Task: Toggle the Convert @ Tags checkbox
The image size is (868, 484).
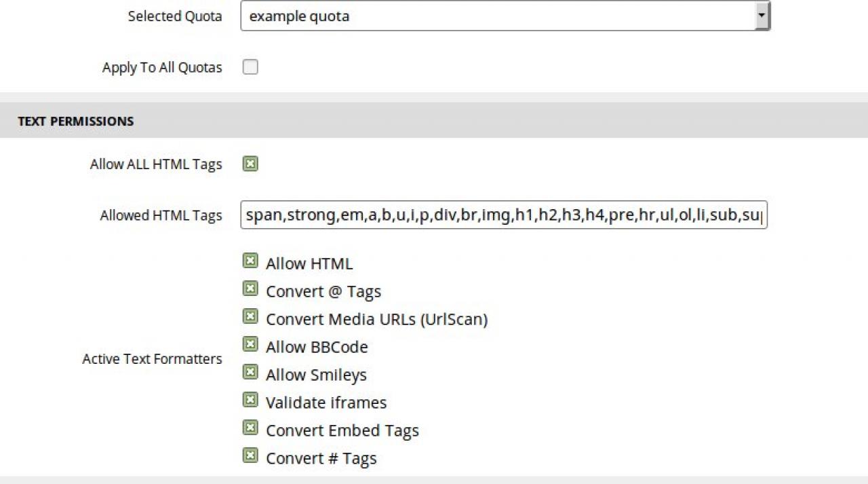Action: tap(250, 289)
